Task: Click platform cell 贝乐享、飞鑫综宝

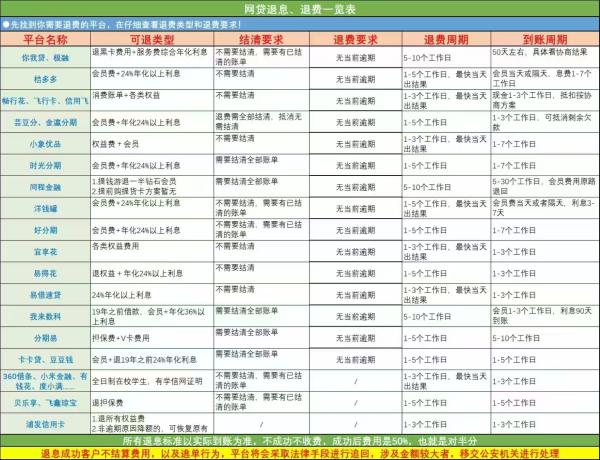Action: [x=45, y=403]
